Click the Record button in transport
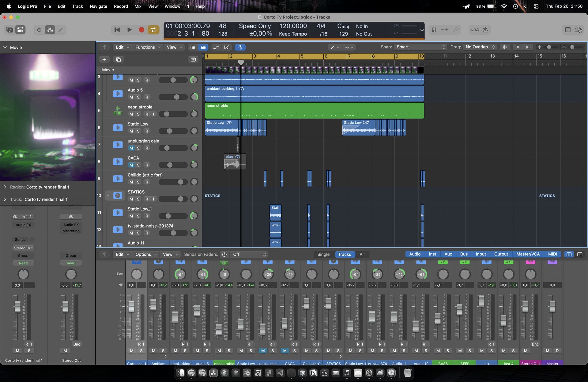 (x=141, y=30)
